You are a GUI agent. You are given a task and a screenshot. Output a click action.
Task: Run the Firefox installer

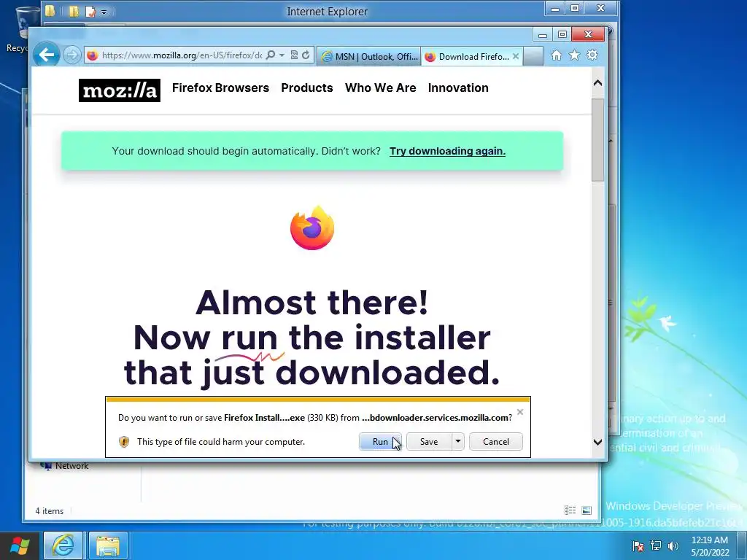click(380, 441)
